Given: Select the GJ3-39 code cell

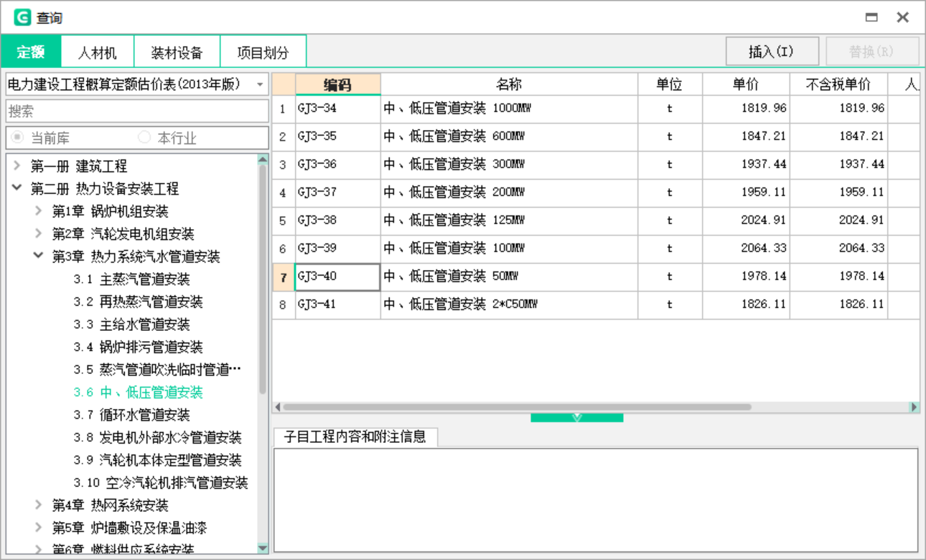Looking at the screenshot, I should [338, 248].
